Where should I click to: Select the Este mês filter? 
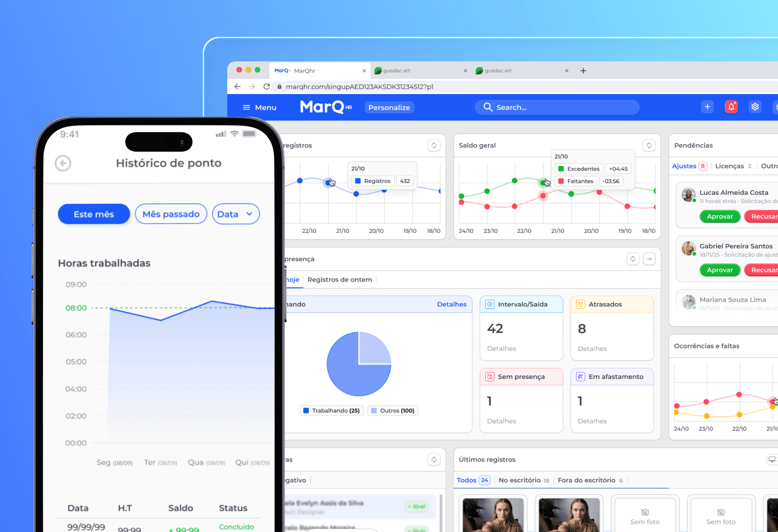[x=94, y=214]
